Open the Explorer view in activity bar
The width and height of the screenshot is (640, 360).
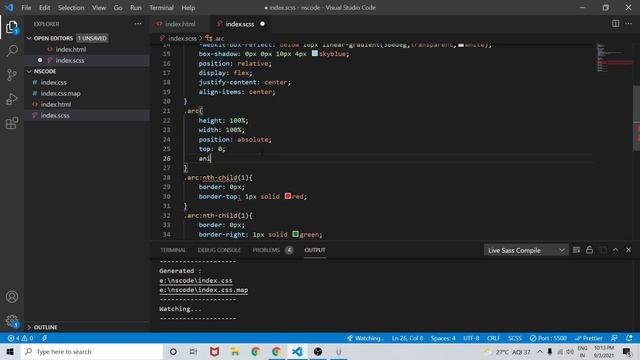pos(12,27)
